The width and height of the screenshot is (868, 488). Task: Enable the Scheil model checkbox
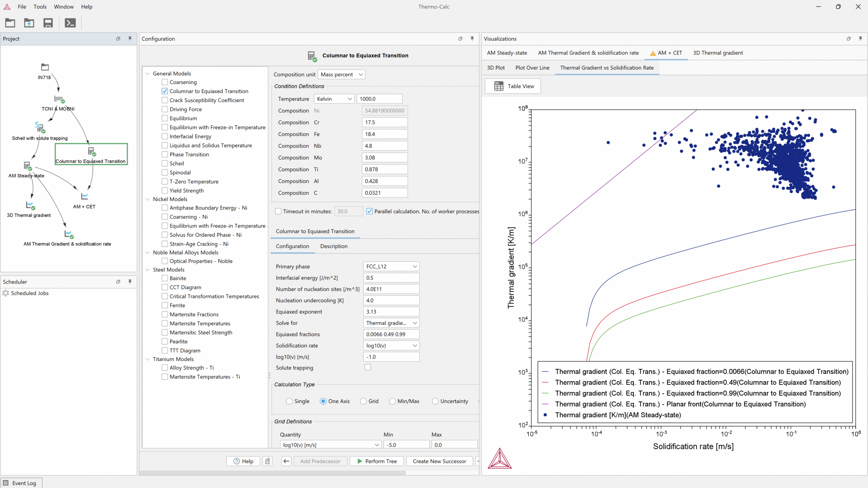click(165, 163)
